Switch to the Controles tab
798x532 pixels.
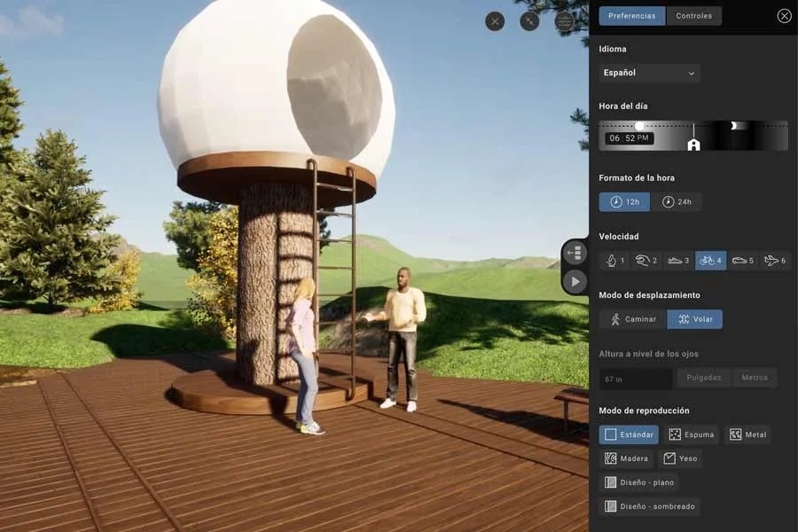click(x=694, y=15)
